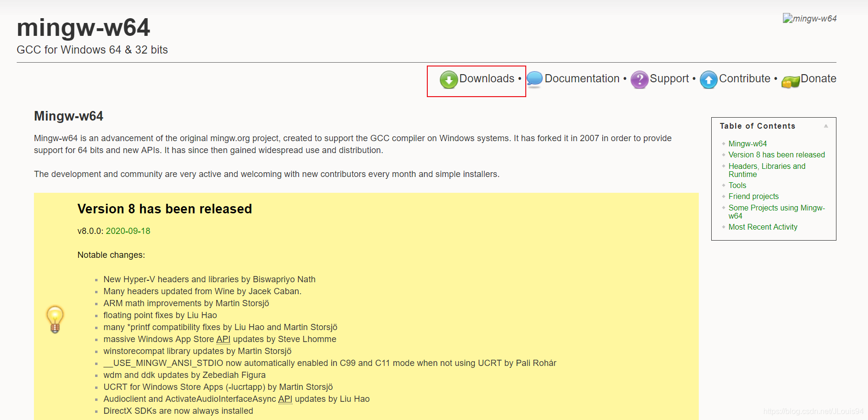Click the first API abbreviation in Windows App Store line
868x420 pixels.
(223, 339)
